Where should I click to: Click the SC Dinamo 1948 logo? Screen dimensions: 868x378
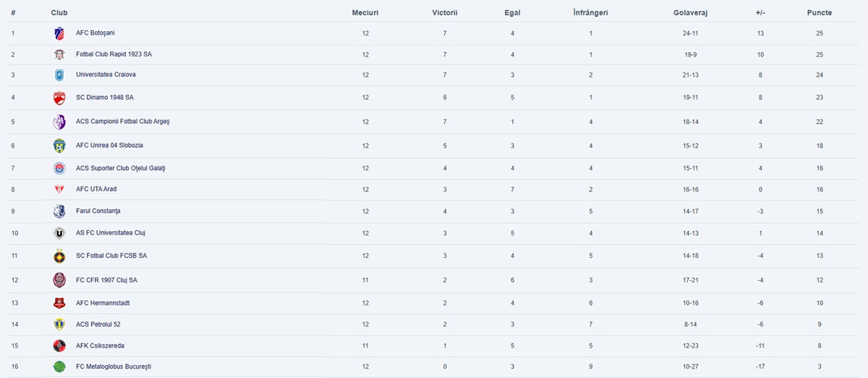pos(59,98)
